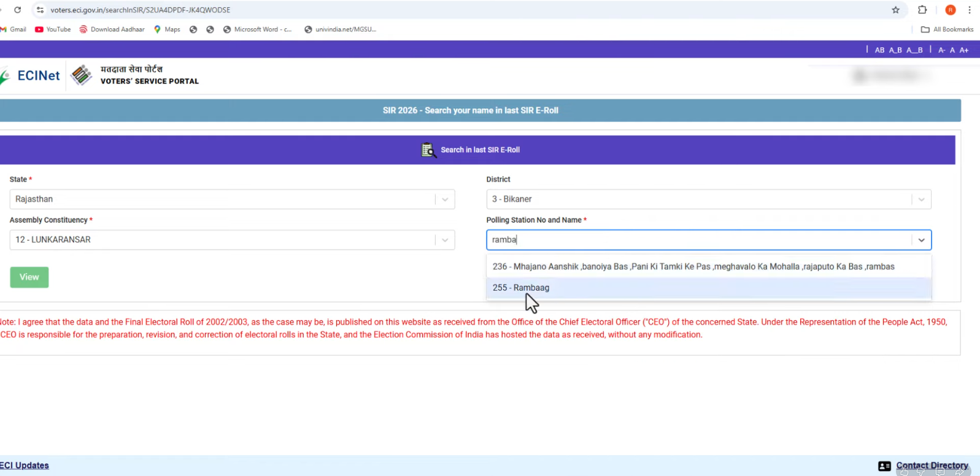Open the Chrome profile avatar

950,10
